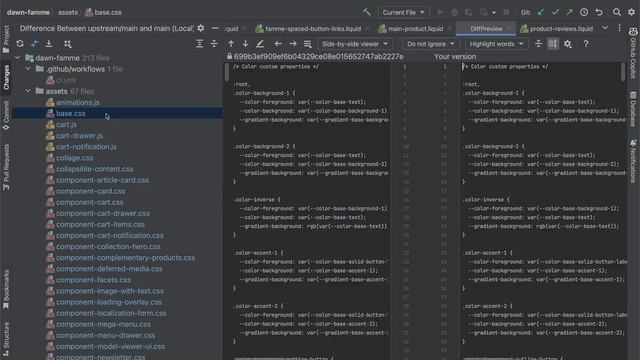Screen dimensions: 640x360
Task: Open the Bookmarks tool window
Action: tap(6, 289)
